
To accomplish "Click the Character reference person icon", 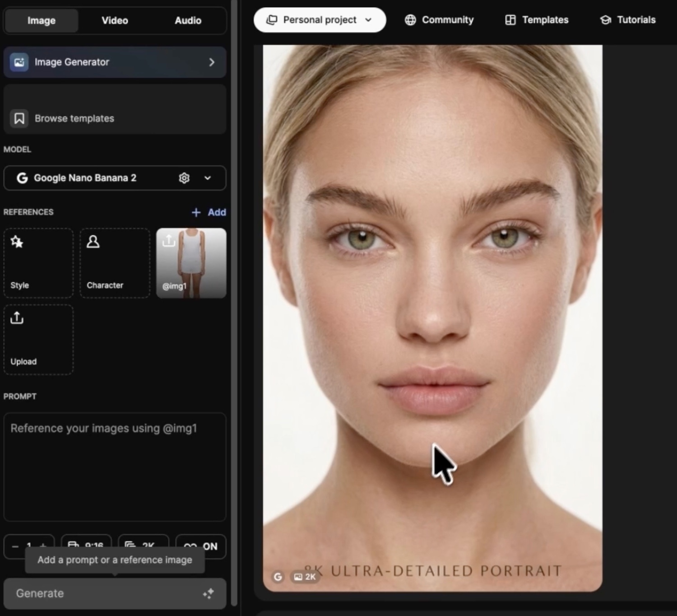I will (x=93, y=242).
